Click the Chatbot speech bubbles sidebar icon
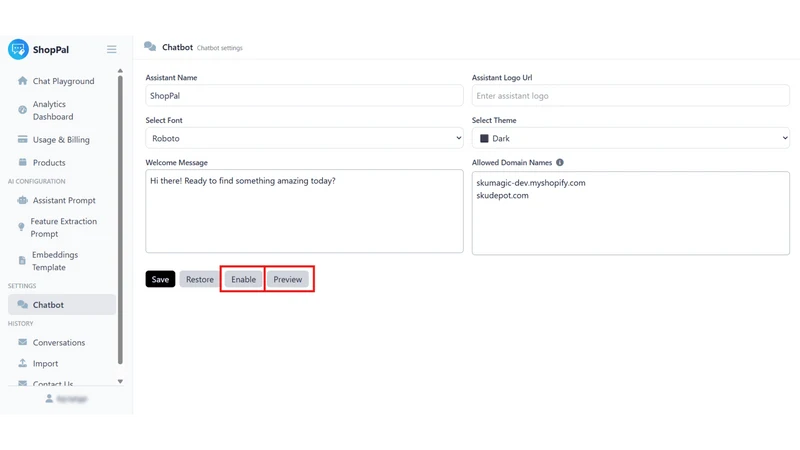The height and width of the screenshot is (450, 800). (x=22, y=305)
